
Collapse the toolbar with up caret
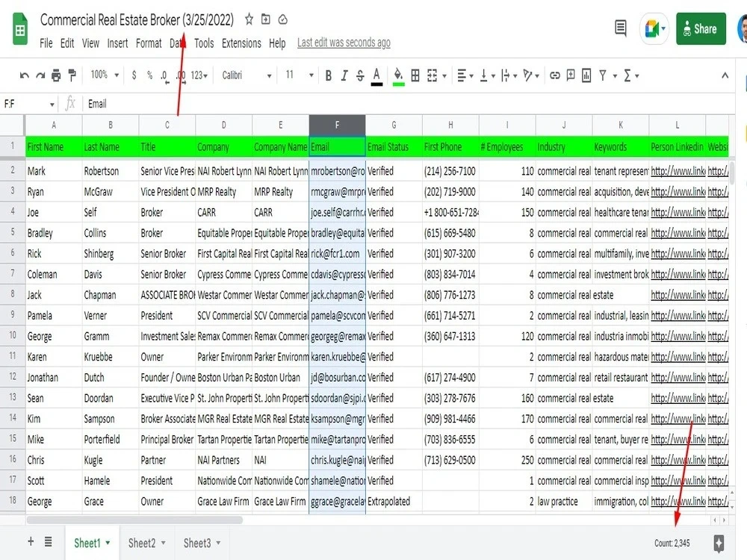725,75
